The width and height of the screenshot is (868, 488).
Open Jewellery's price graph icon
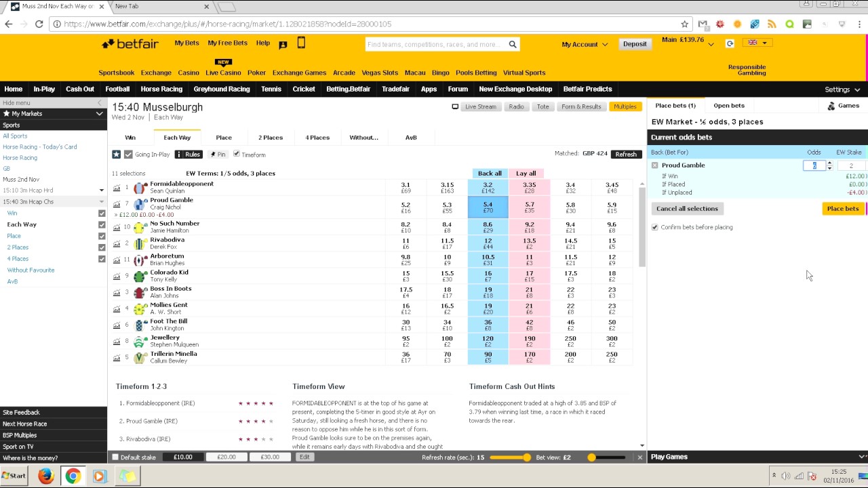pyautogui.click(x=116, y=342)
